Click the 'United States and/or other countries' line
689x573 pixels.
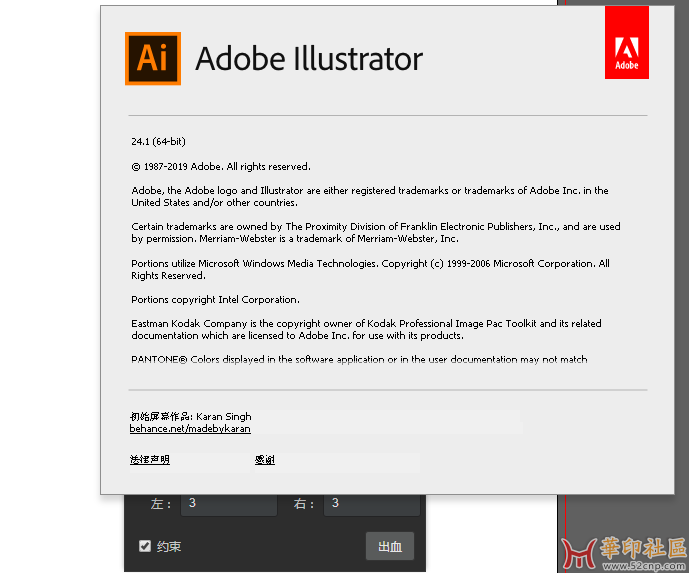(x=214, y=203)
